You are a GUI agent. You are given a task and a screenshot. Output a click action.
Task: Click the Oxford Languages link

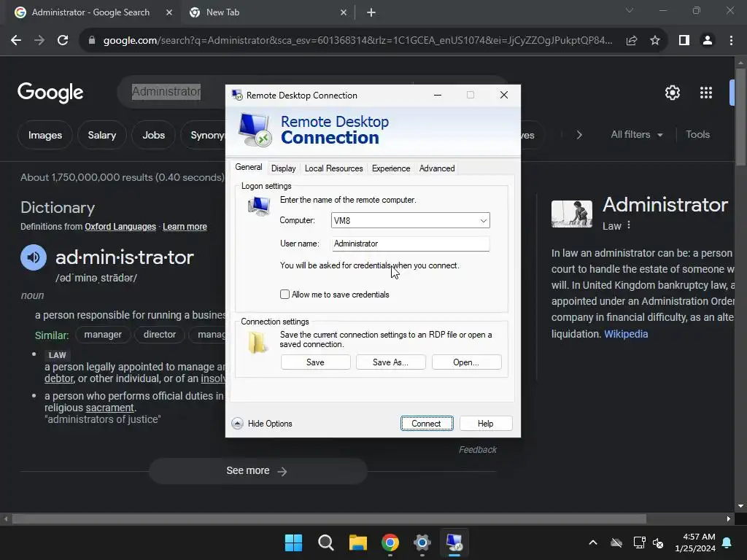pos(120,227)
